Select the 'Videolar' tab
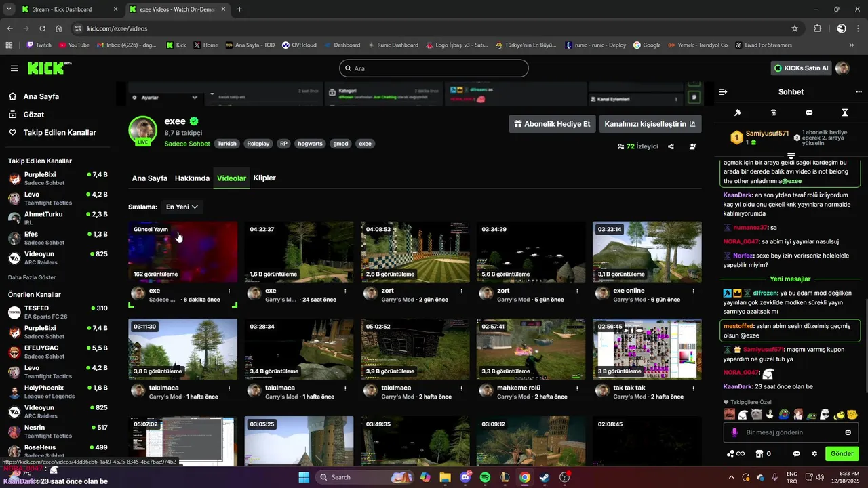This screenshot has width=868, height=488. tap(231, 178)
